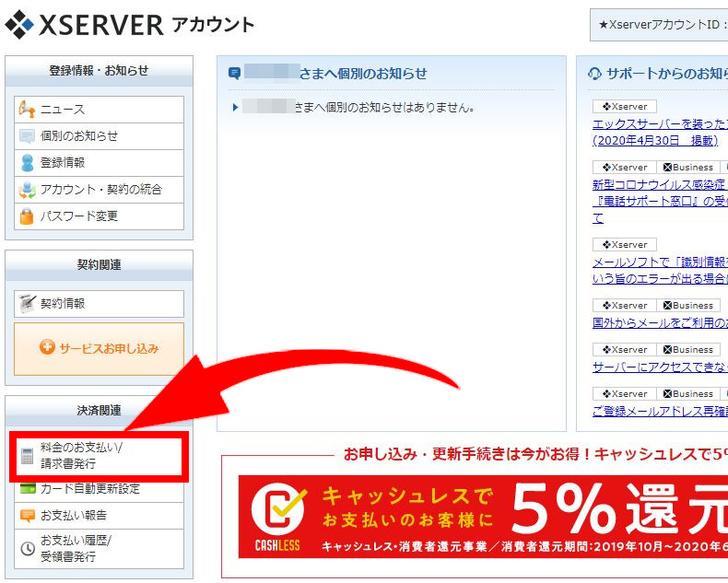Open the サーバーにアクセスできな notice link

(660, 367)
